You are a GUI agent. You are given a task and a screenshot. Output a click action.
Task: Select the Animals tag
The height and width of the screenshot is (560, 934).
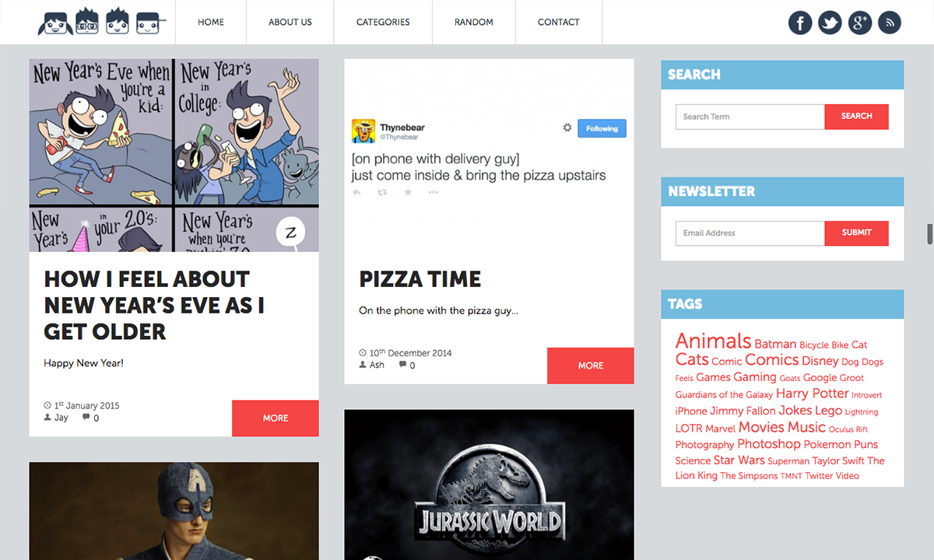point(713,341)
